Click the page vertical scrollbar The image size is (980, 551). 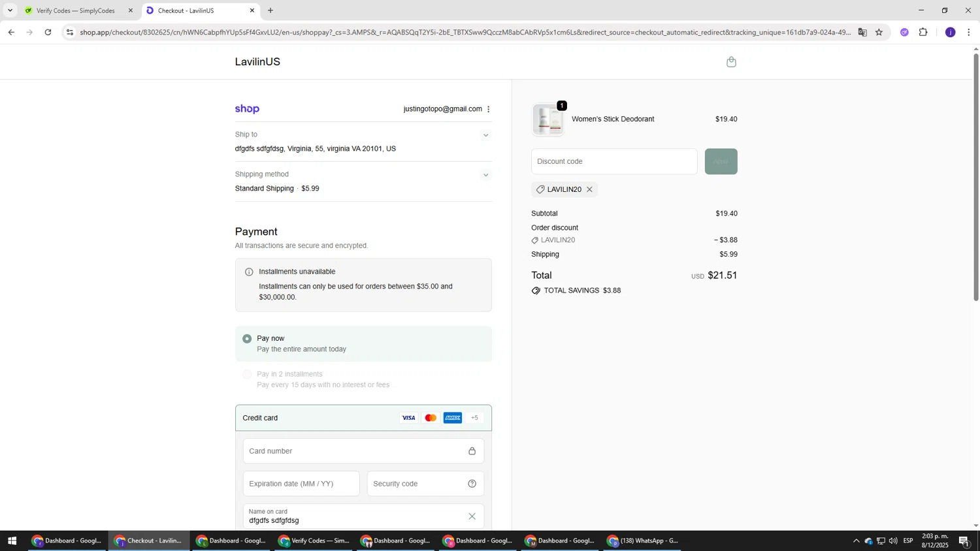click(976, 178)
